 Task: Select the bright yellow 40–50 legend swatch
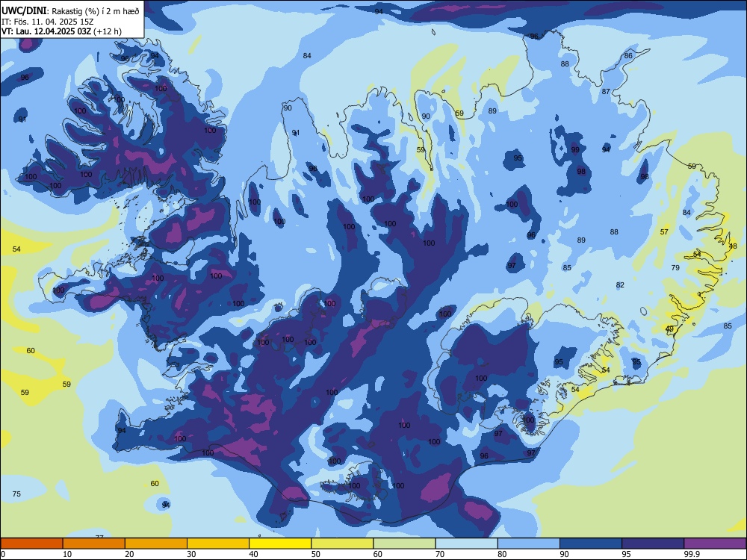click(x=280, y=544)
